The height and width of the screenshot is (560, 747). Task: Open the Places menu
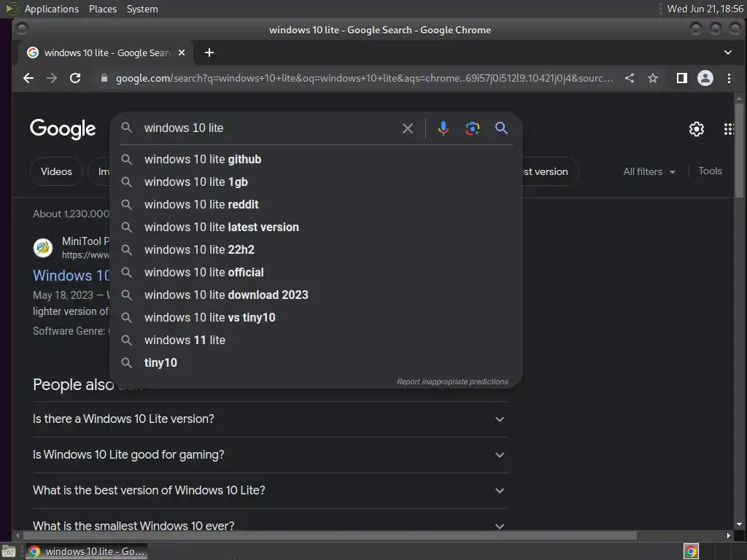(103, 9)
